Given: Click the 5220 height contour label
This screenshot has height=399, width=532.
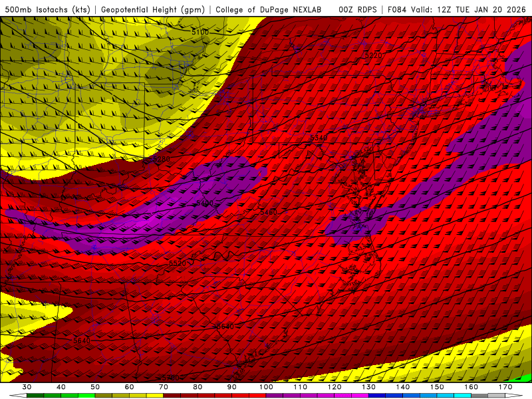Looking at the screenshot, I should pos(373,55).
